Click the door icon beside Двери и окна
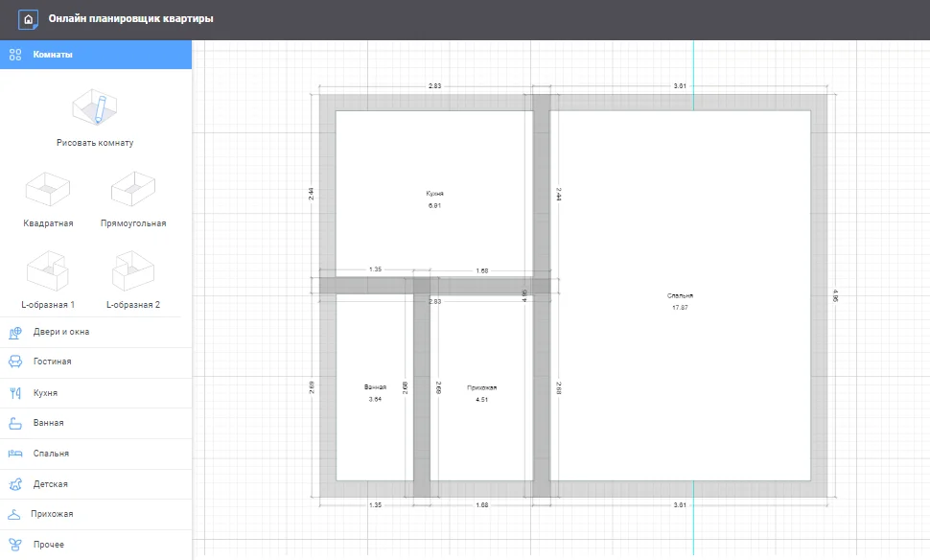 pyautogui.click(x=15, y=331)
